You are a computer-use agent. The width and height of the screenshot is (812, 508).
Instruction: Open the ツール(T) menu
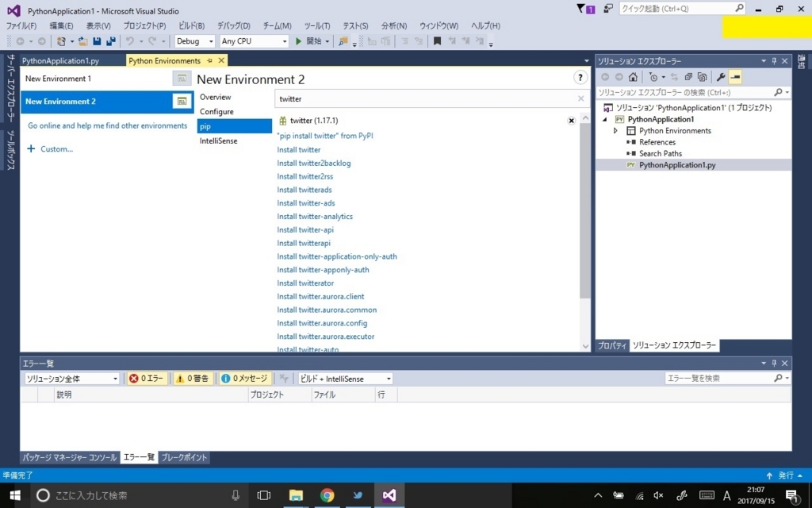point(317,25)
